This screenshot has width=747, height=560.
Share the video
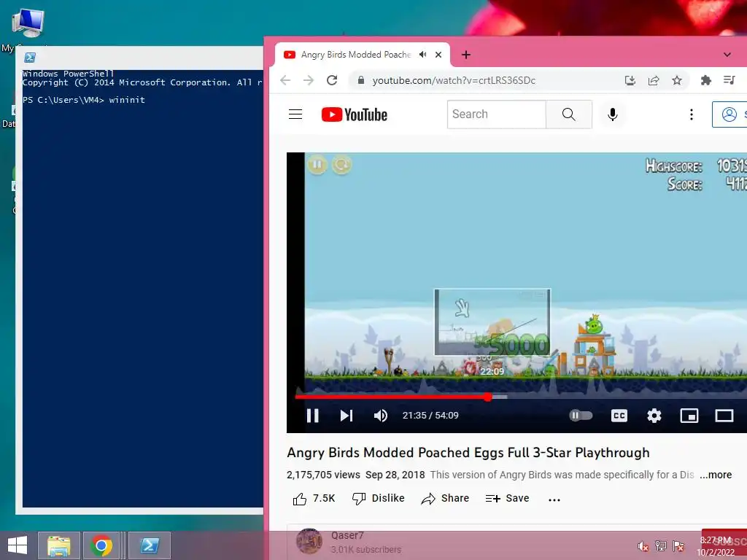point(445,499)
